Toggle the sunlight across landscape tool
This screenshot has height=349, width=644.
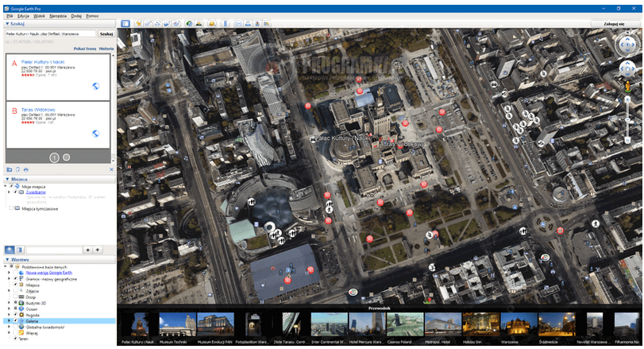coord(199,24)
